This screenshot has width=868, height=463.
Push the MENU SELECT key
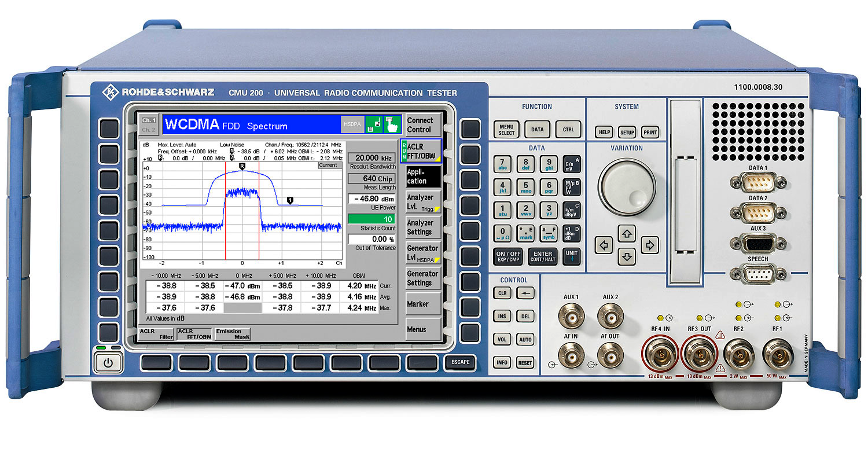[506, 130]
